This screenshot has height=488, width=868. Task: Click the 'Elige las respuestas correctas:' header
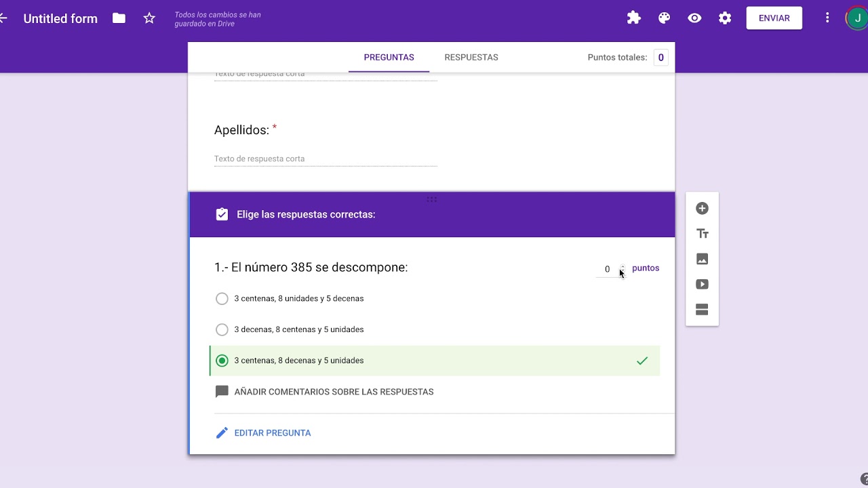(x=306, y=214)
